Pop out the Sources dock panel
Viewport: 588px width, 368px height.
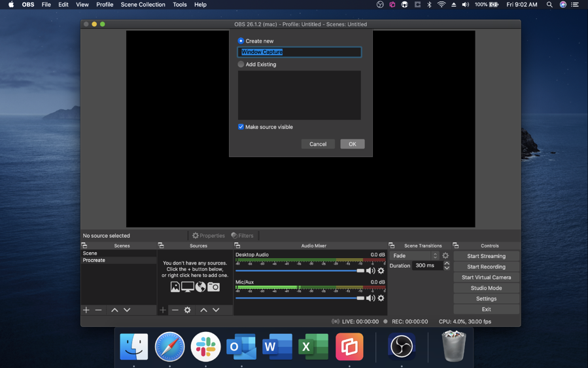pyautogui.click(x=161, y=246)
